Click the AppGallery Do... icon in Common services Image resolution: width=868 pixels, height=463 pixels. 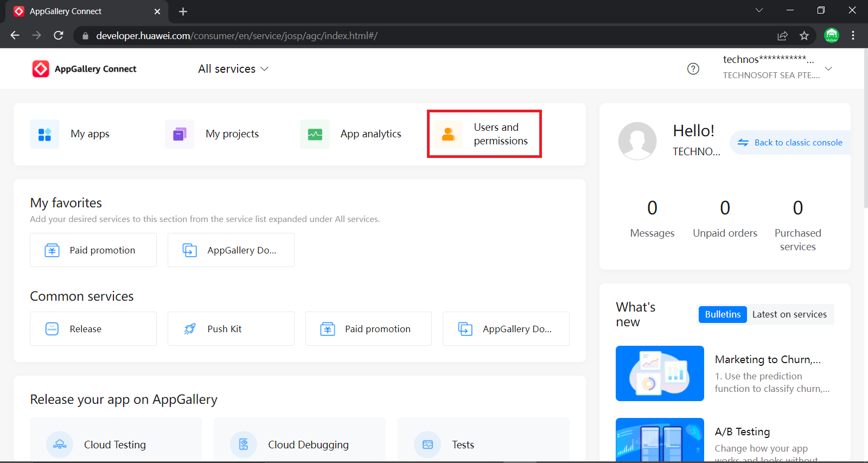pos(465,329)
